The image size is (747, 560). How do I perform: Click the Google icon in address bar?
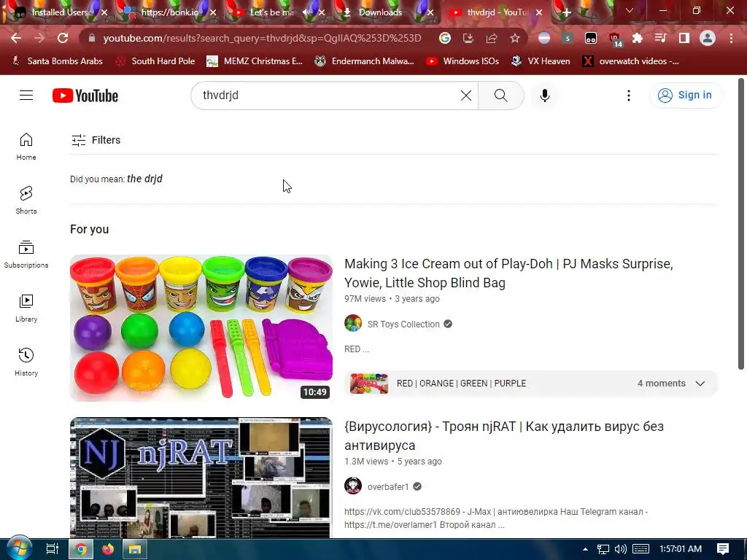[x=444, y=38]
